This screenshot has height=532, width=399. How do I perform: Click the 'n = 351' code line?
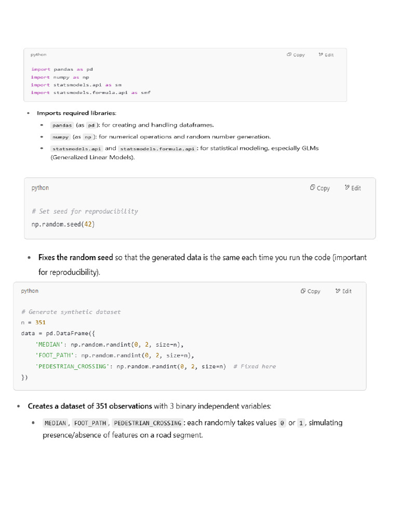point(33,322)
